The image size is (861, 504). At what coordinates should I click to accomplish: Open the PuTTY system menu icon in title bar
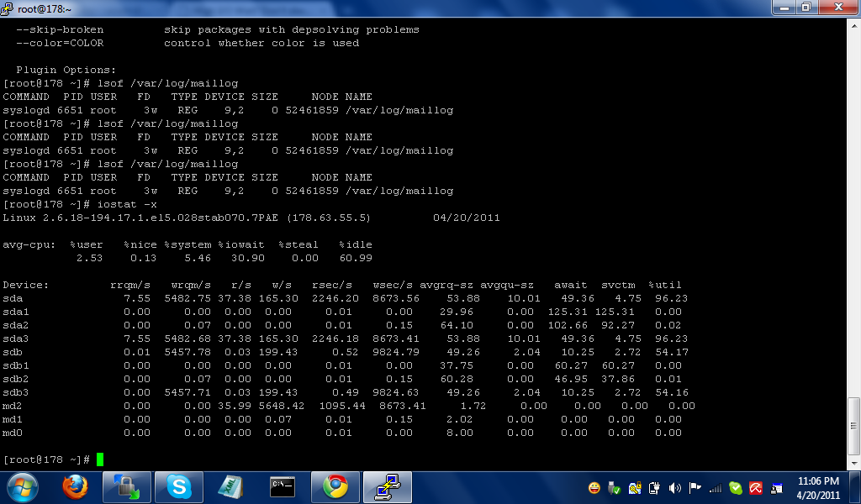[x=8, y=8]
